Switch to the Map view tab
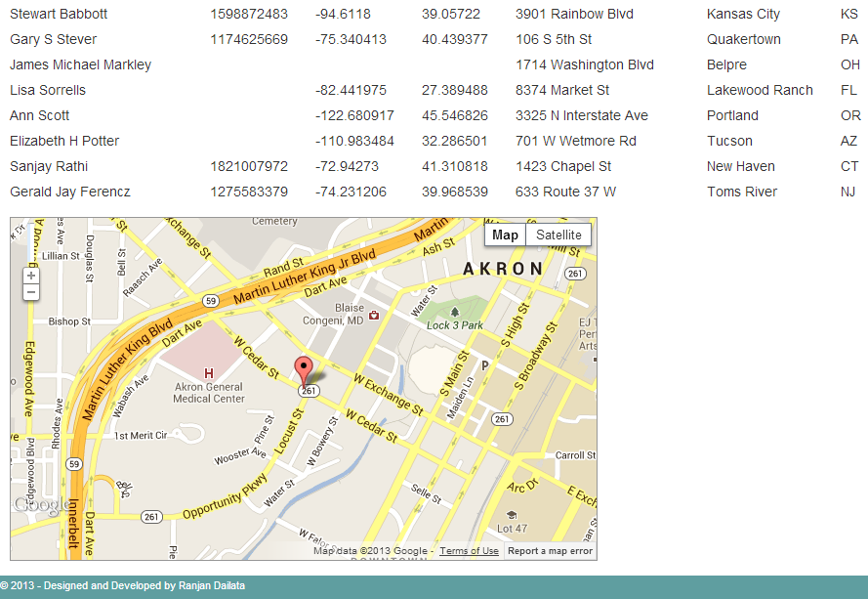This screenshot has height=599, width=868. click(505, 235)
